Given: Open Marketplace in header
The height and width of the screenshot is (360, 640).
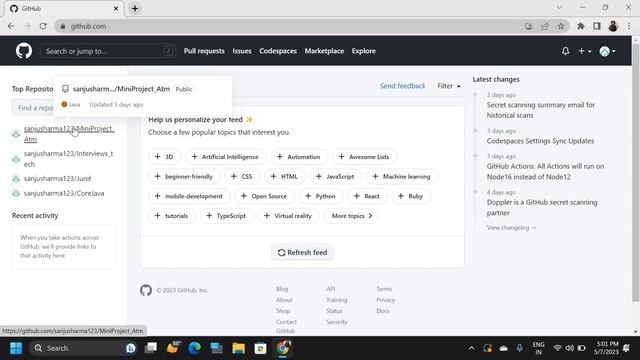Looking at the screenshot, I should click(324, 51).
